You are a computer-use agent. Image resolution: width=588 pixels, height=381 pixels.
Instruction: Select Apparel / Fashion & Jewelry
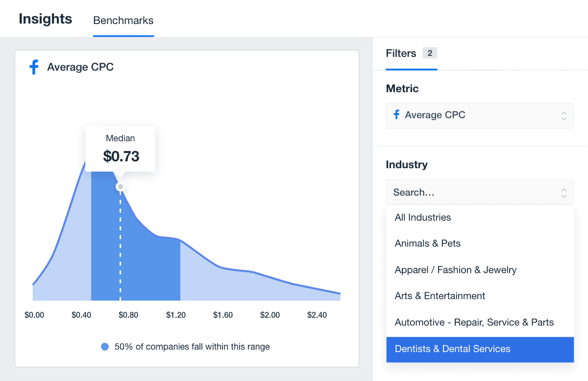coord(456,270)
